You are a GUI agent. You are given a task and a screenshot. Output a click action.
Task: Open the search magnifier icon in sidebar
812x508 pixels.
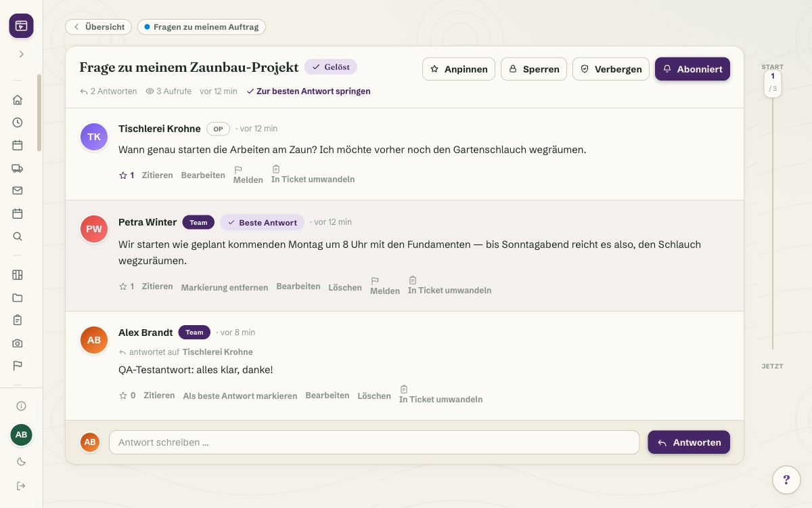point(18,236)
